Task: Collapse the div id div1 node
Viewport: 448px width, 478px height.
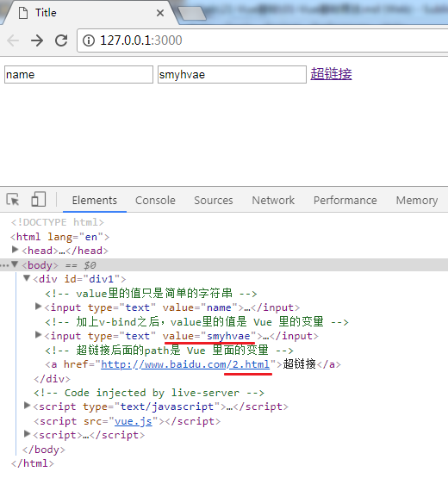Action: tap(27, 278)
